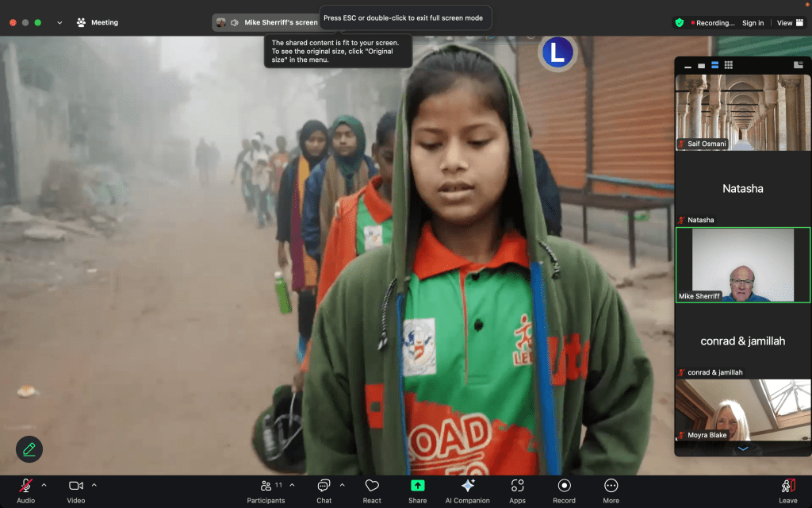Open the More options menu

[x=611, y=490]
